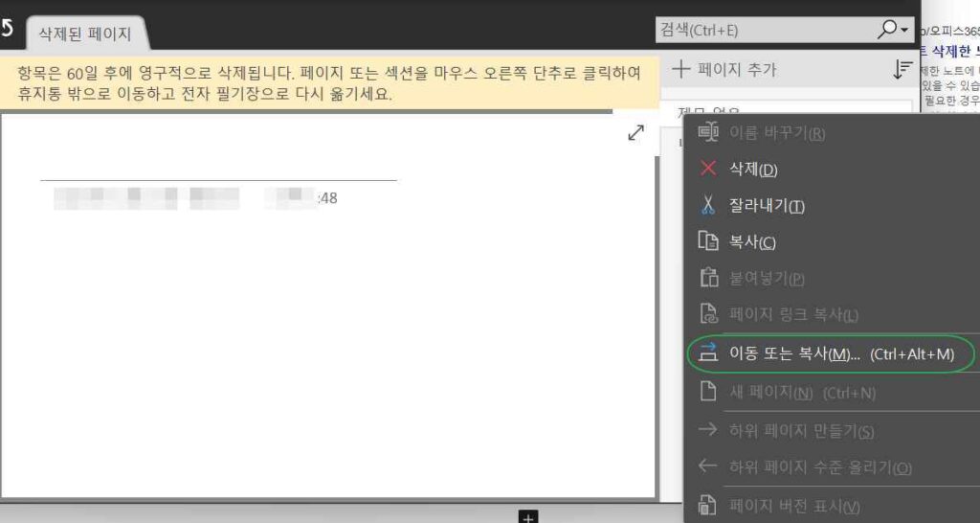Click the left arrow promote subpage icon

click(707, 466)
